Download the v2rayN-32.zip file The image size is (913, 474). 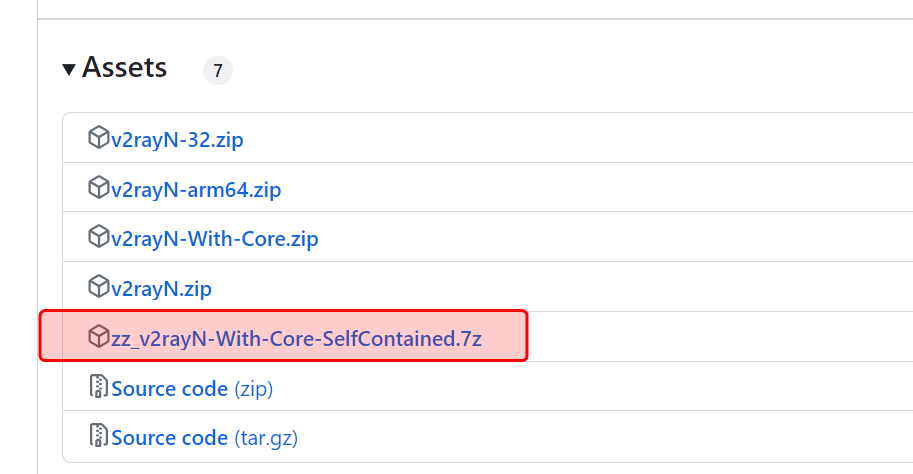coord(177,139)
